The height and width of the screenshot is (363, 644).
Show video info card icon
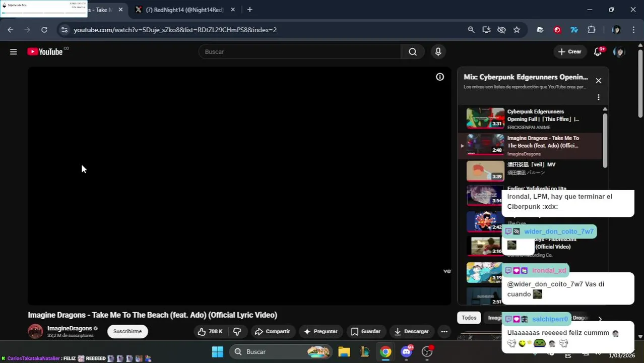point(440,77)
